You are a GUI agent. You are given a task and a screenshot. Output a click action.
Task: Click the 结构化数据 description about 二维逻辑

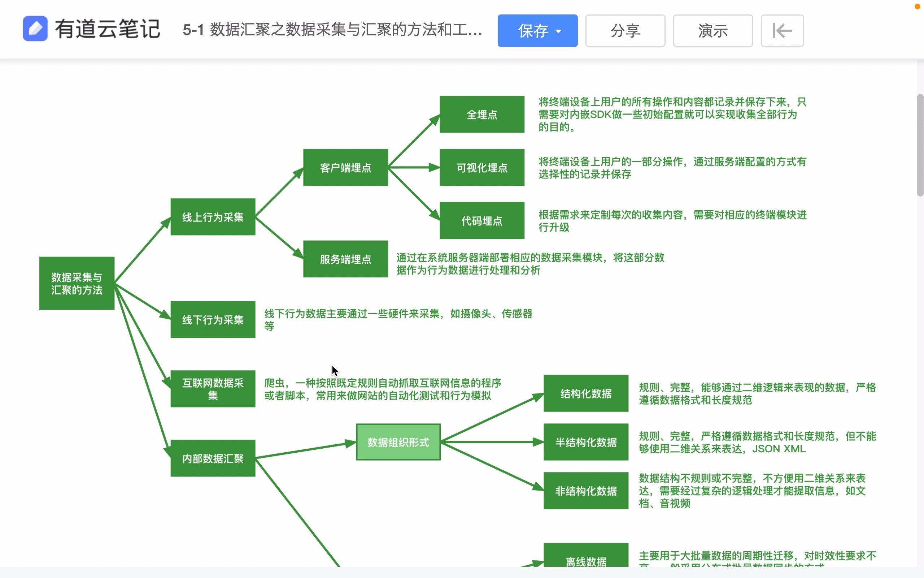758,394
